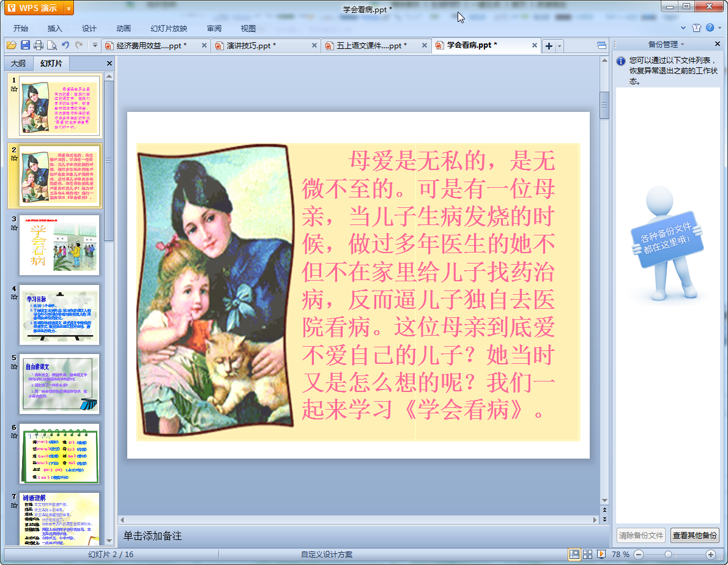Screen dimensions: 728x565
Task: Zoom out with the minus button
Action: (x=639, y=555)
